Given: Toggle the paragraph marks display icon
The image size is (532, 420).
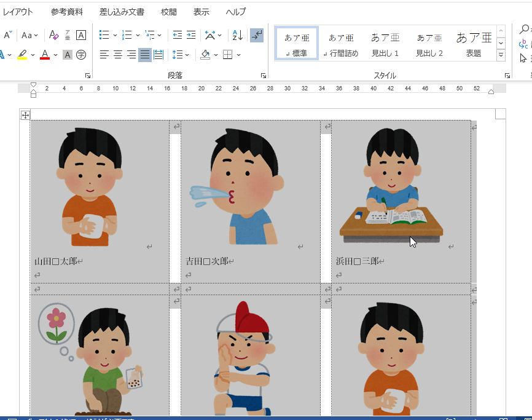Looking at the screenshot, I should (257, 36).
